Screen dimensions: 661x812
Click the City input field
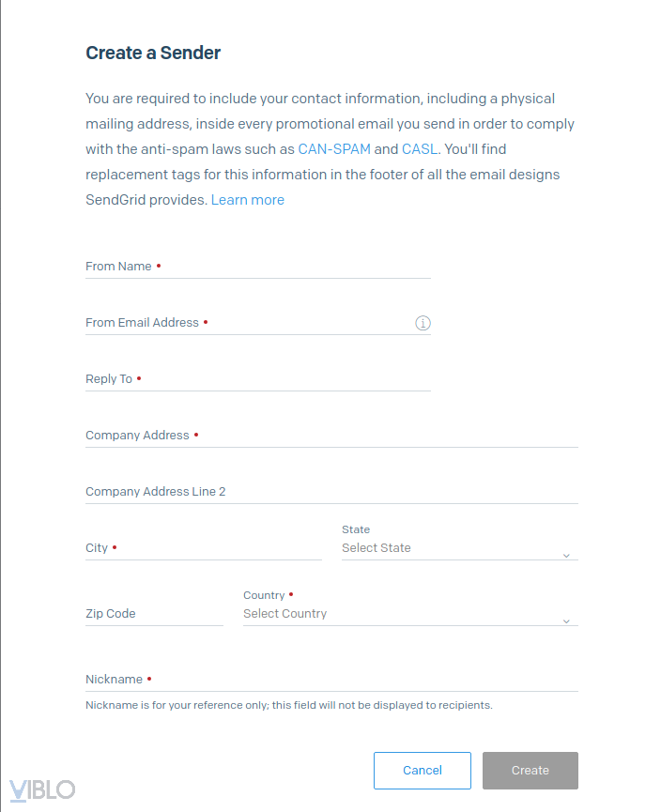click(203, 548)
